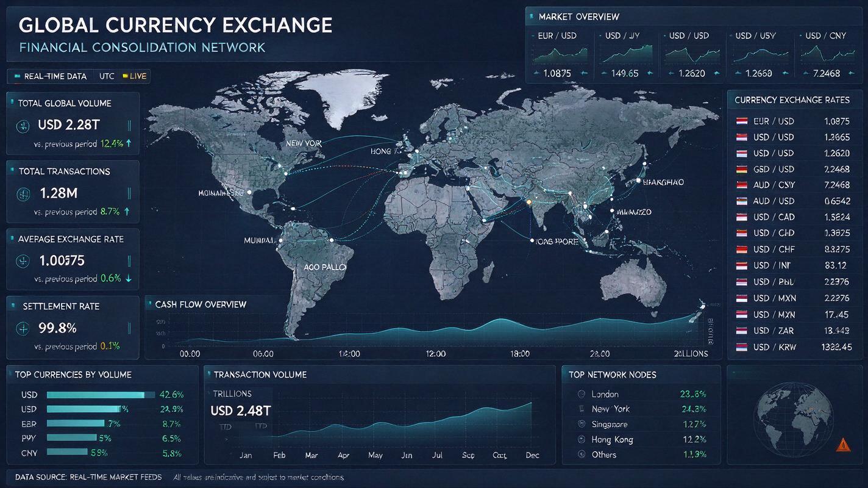Click the Hong Kong network node icon

tap(580, 439)
